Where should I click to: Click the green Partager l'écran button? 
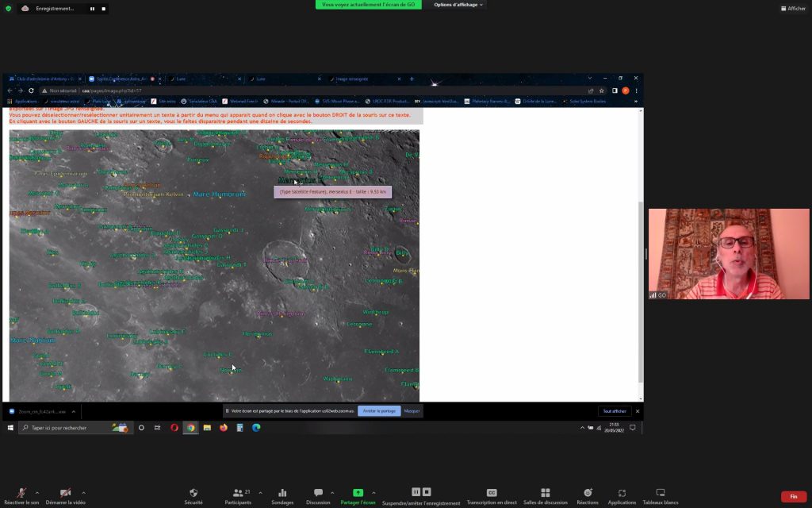[x=358, y=496]
